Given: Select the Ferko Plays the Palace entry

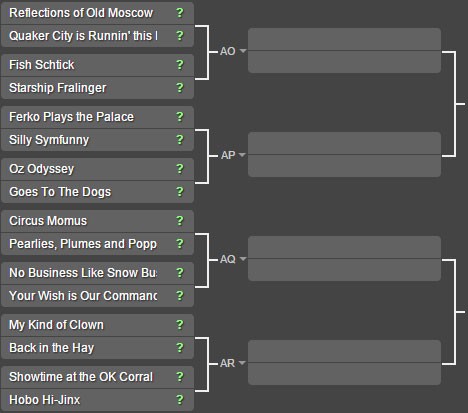Looking at the screenshot, I should coord(97,117).
